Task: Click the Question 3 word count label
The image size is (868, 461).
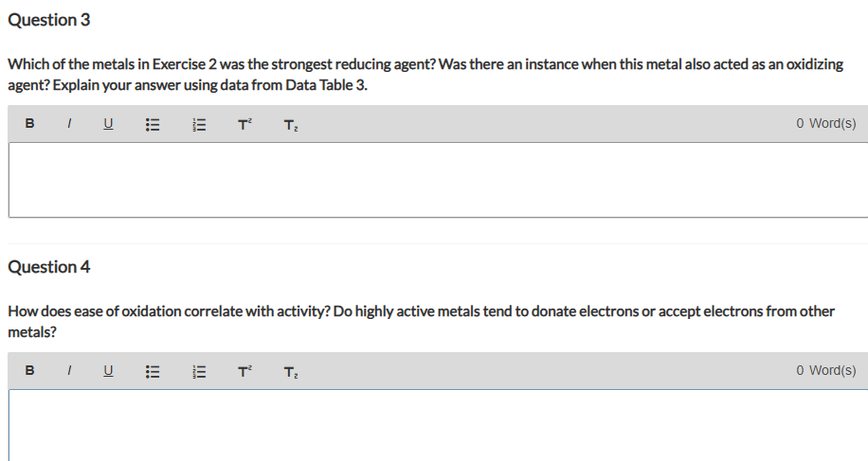Action: [x=826, y=123]
